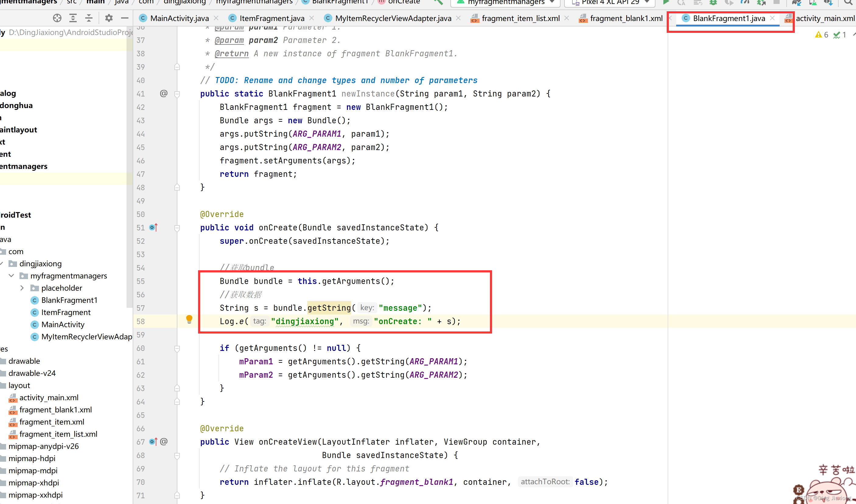The image size is (856, 504).
Task: Click the "dingjiaxiong" string on line 58
Action: [x=305, y=321]
